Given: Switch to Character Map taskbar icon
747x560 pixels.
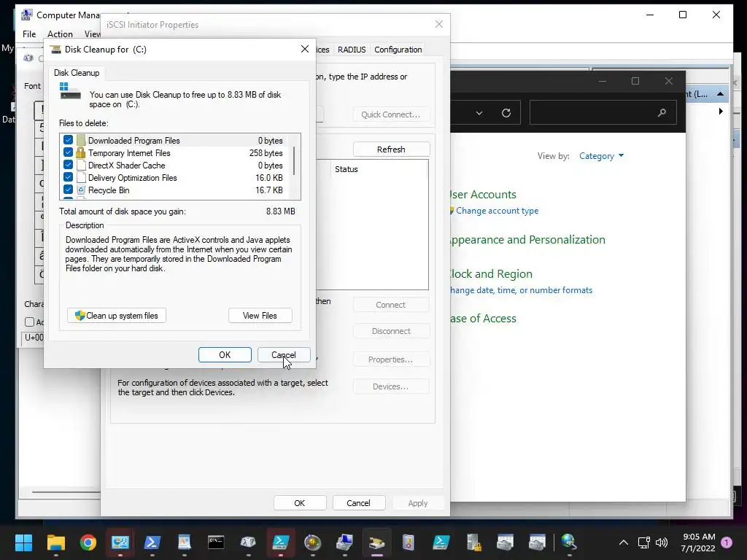Looking at the screenshot, I should point(248,542).
